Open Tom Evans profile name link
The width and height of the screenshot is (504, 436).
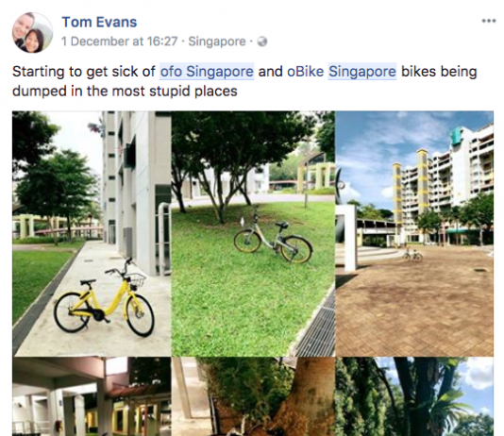[x=99, y=22]
